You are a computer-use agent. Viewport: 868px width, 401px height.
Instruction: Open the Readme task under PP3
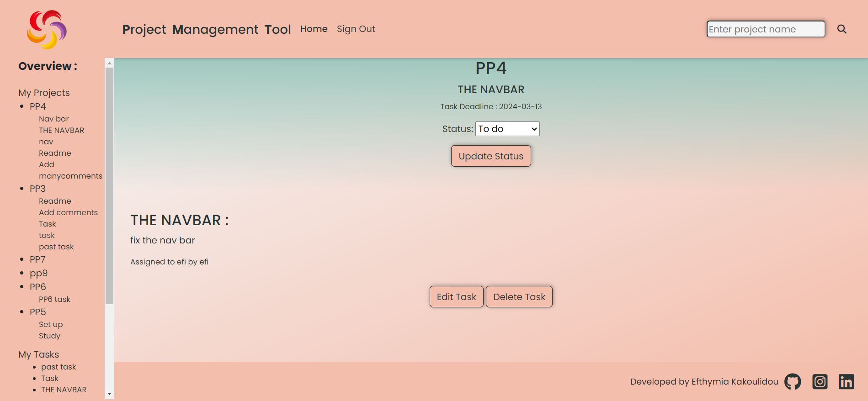point(55,201)
